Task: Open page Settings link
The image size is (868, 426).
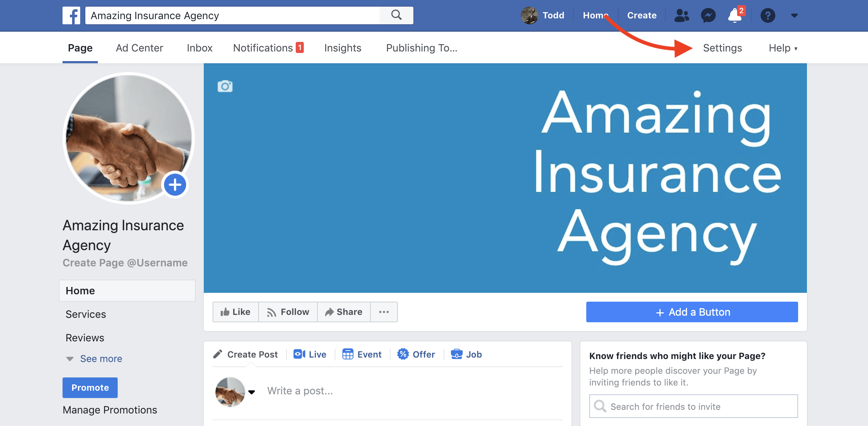Action: (722, 48)
